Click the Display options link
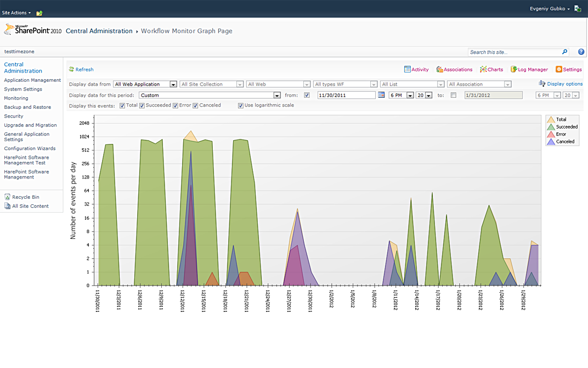The image size is (588, 368). point(564,84)
